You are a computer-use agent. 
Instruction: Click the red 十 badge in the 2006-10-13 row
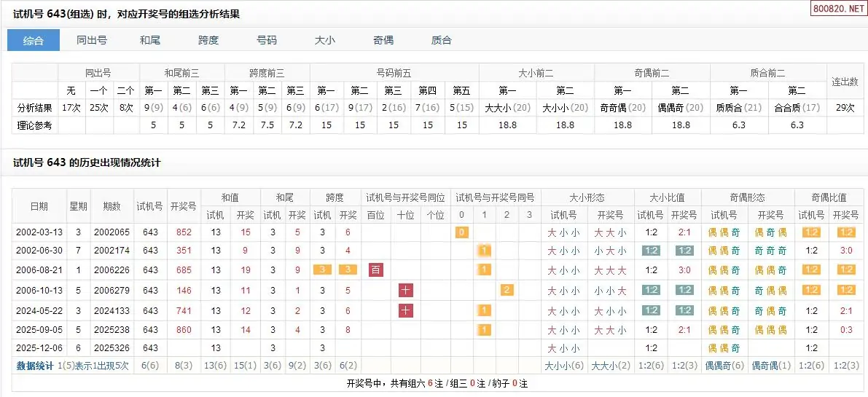pyautogui.click(x=406, y=290)
